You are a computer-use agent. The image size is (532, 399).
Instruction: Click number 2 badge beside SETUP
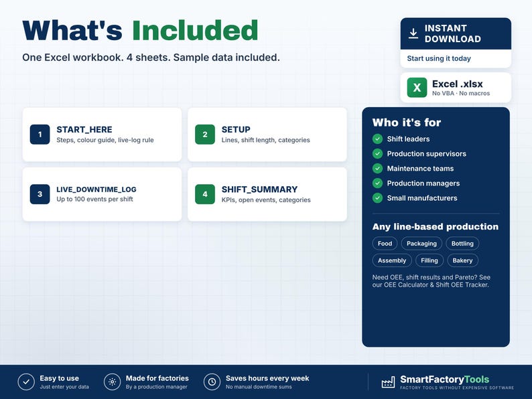[205, 135]
